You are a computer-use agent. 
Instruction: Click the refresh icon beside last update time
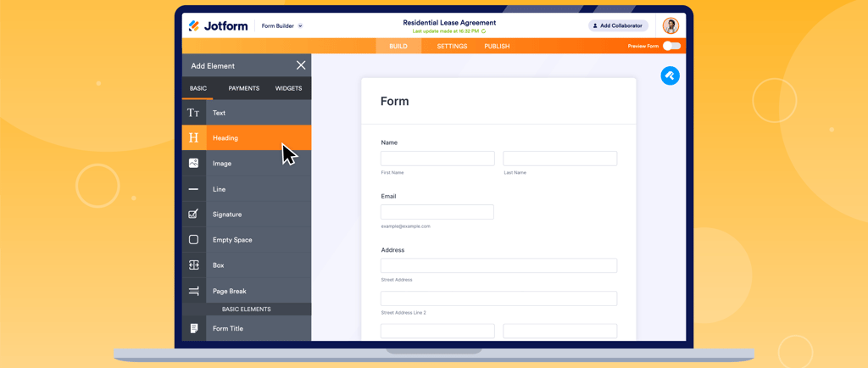(x=483, y=31)
